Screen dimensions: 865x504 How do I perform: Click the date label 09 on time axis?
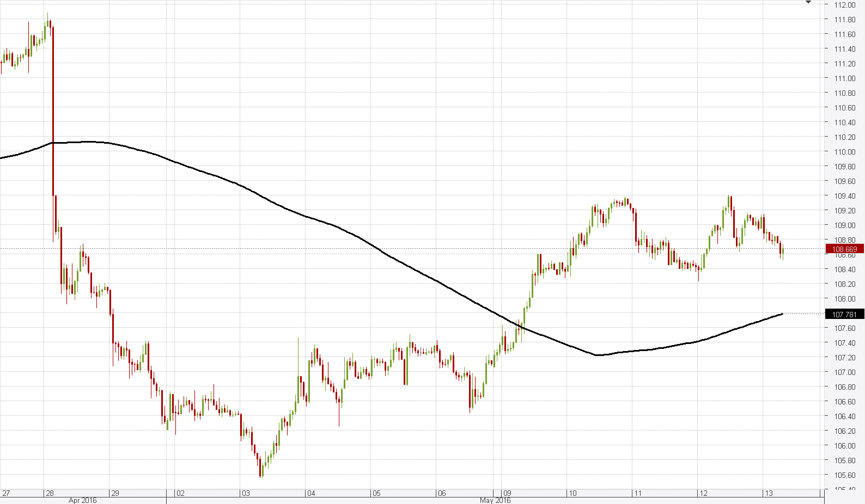click(x=507, y=494)
